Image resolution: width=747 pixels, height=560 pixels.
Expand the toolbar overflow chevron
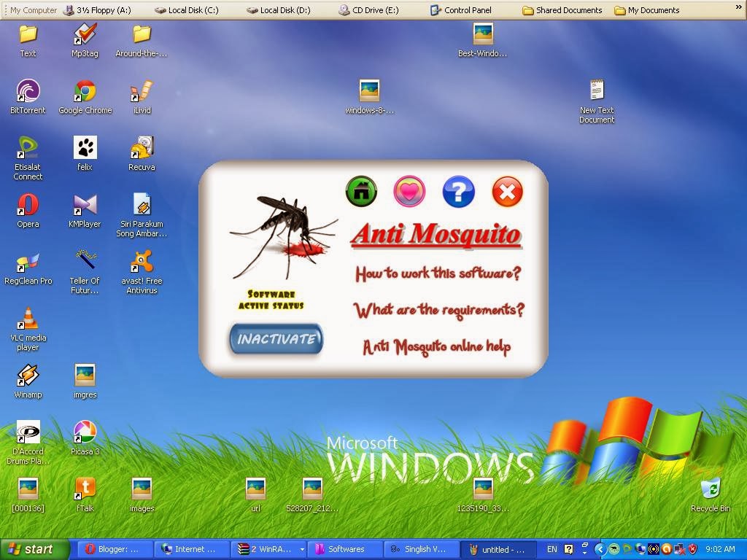(739, 7)
